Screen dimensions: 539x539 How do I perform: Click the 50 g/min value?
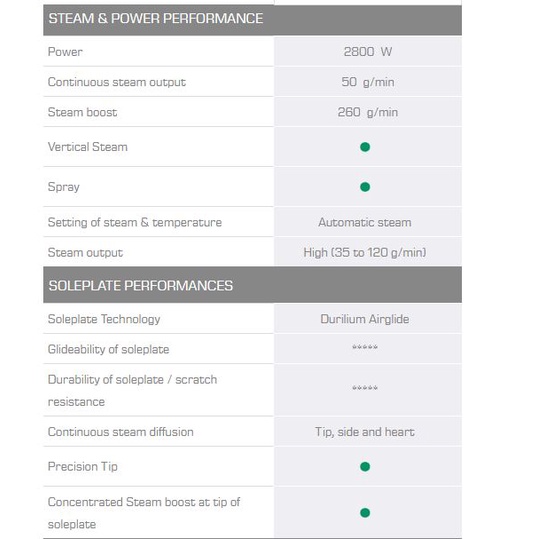point(367,82)
